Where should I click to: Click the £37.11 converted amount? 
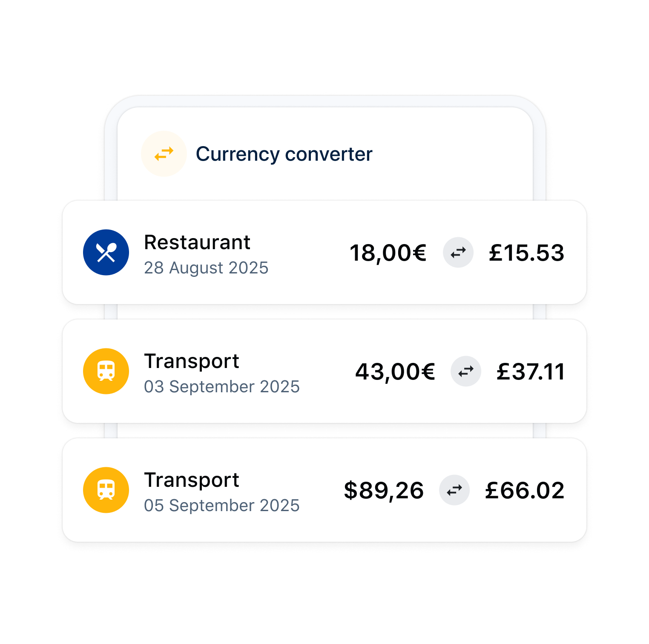pos(531,372)
